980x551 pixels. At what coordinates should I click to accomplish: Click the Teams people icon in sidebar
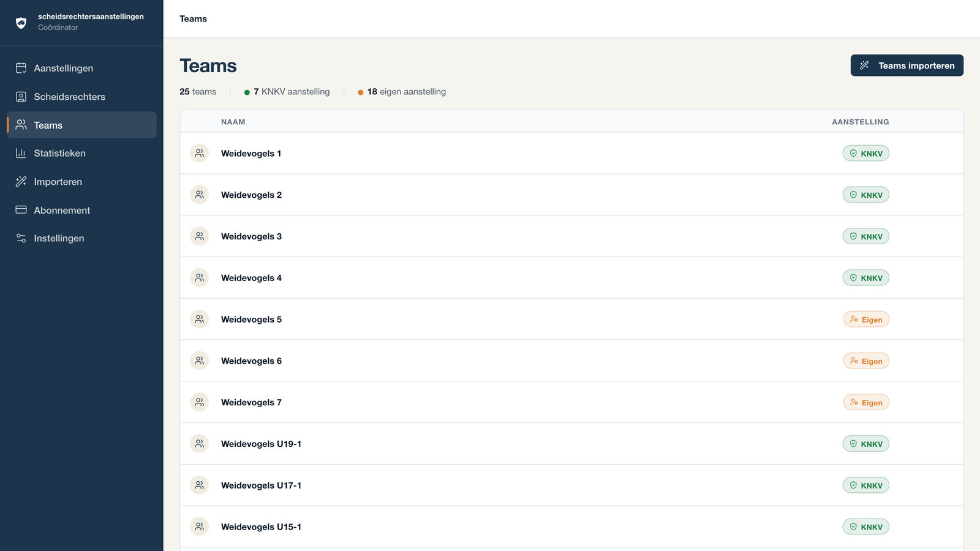tap(21, 125)
